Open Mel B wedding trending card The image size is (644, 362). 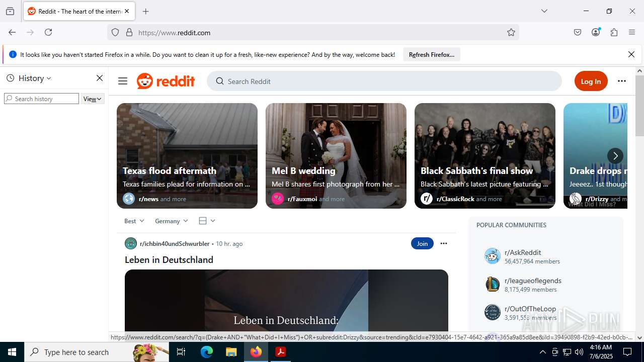coord(336,156)
